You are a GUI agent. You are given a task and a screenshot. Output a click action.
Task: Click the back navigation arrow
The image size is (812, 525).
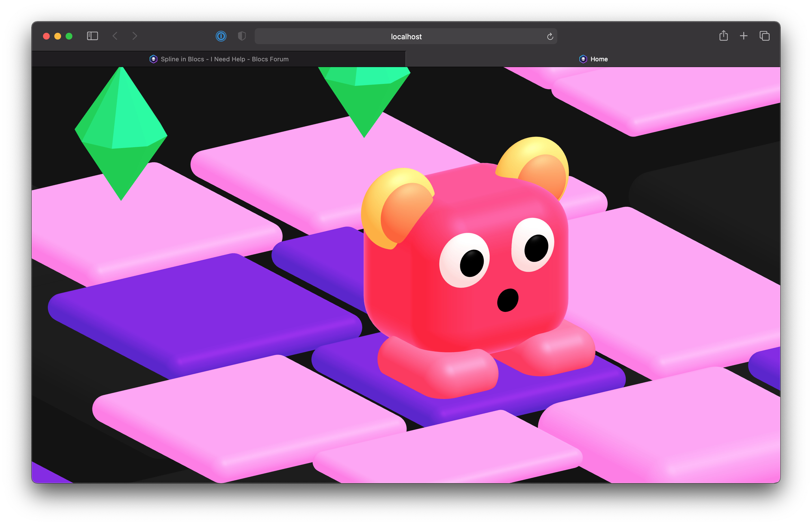pos(115,36)
